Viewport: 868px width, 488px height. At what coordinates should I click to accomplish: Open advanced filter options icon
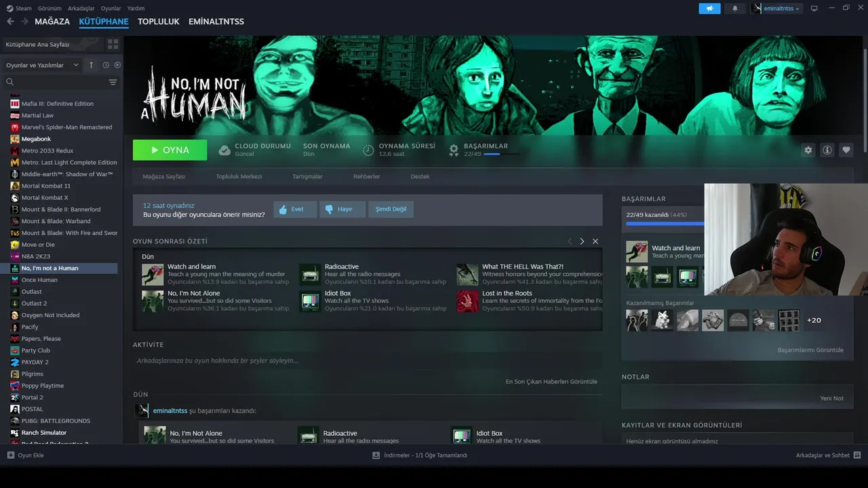point(113,82)
